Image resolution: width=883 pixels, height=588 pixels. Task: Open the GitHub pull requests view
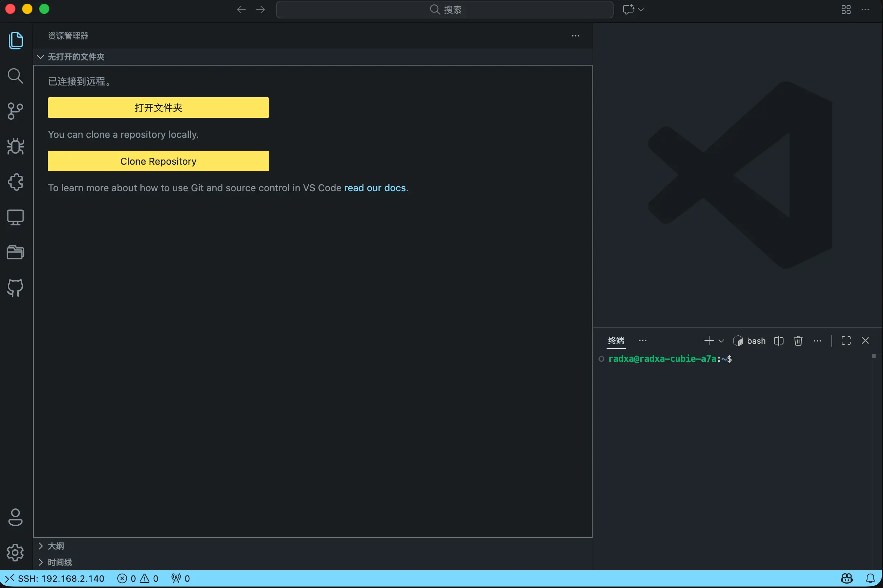click(x=15, y=288)
